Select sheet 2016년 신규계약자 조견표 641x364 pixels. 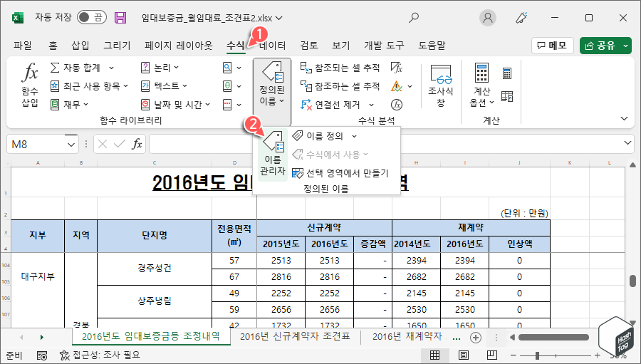pos(295,337)
